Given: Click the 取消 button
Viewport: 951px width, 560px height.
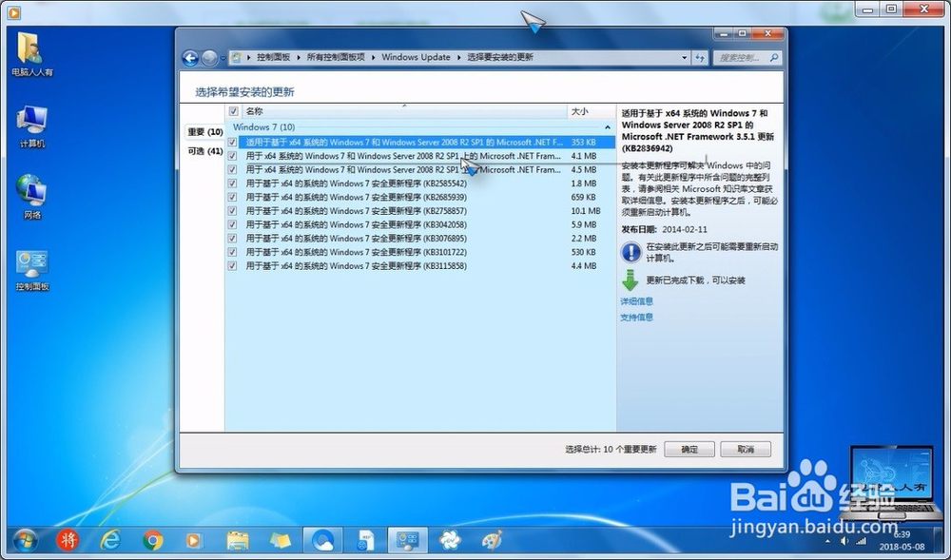Looking at the screenshot, I should [x=746, y=449].
